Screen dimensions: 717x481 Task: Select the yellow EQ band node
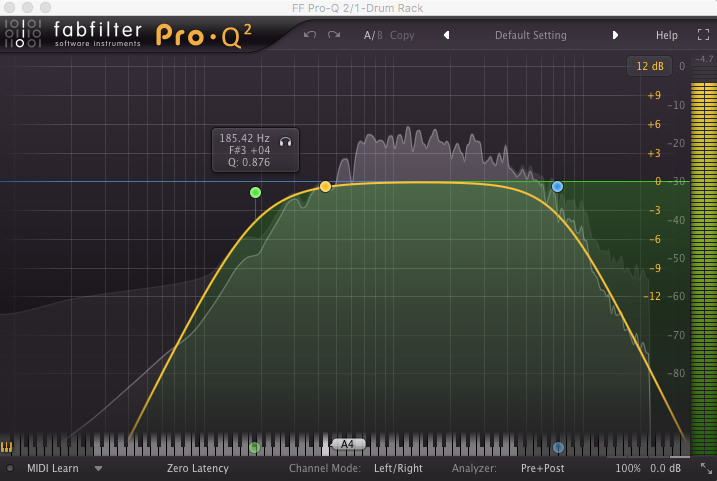[326, 187]
